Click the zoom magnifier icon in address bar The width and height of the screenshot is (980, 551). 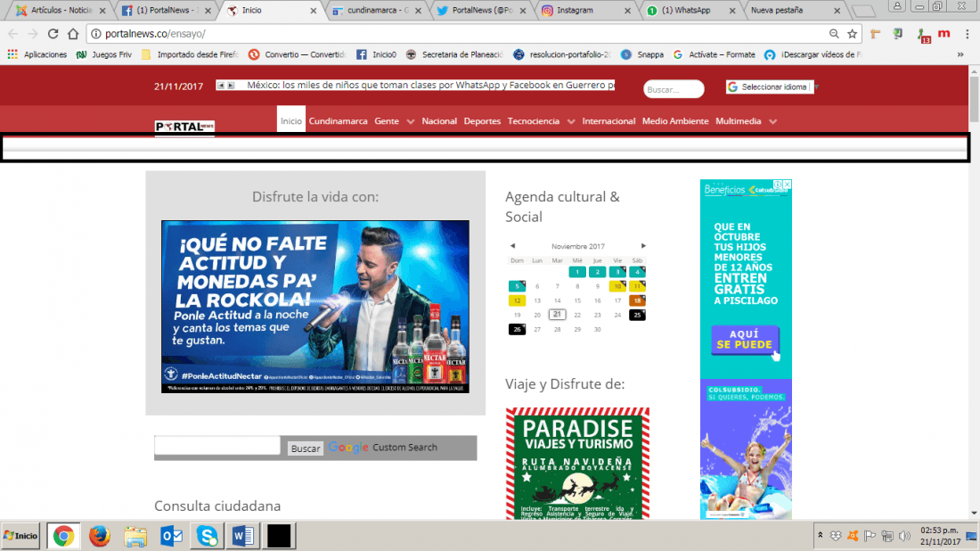(834, 34)
